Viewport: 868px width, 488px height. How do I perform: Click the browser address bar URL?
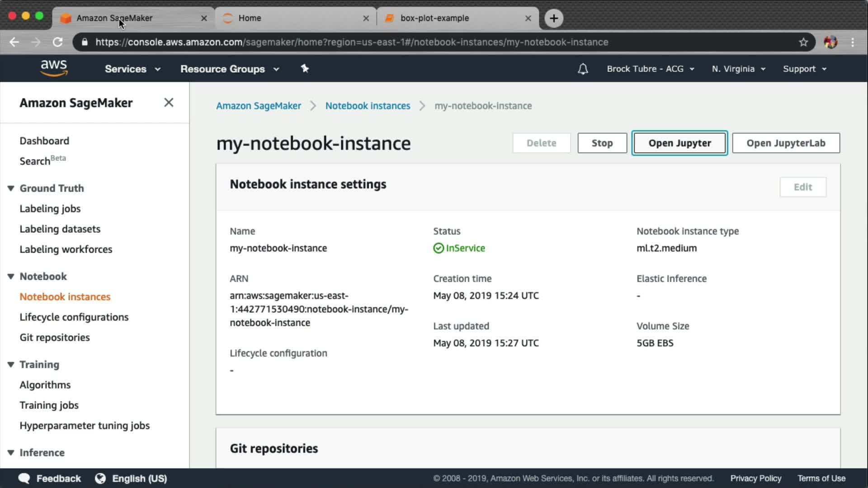[x=352, y=42]
